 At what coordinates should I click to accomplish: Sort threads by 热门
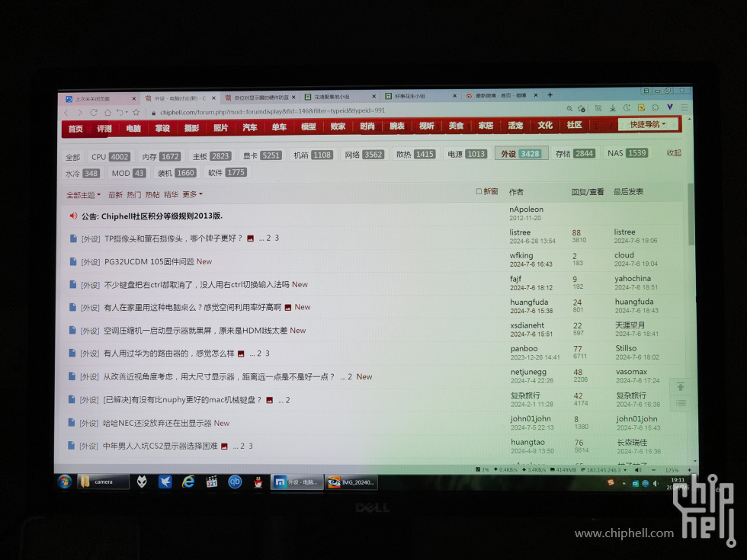pos(134,195)
